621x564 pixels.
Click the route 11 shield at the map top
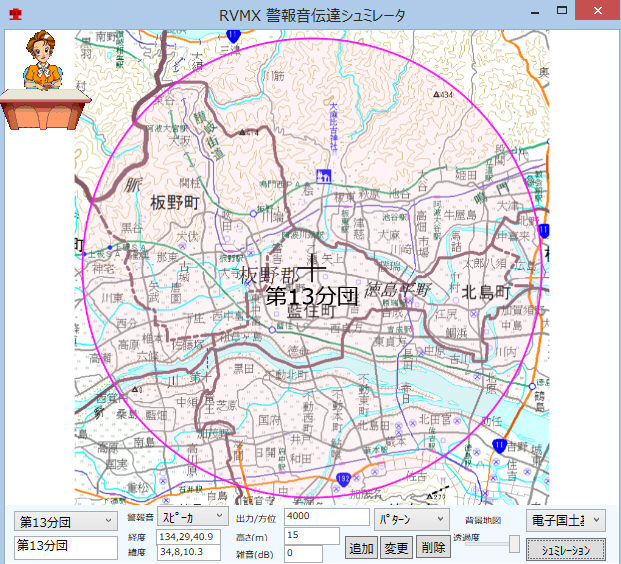click(232, 35)
